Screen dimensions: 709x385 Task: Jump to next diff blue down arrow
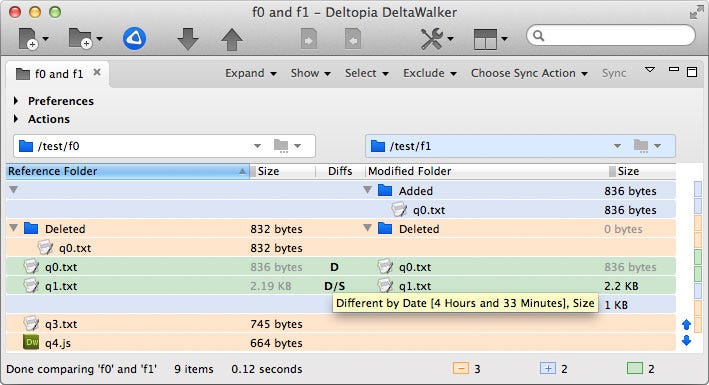(686, 340)
